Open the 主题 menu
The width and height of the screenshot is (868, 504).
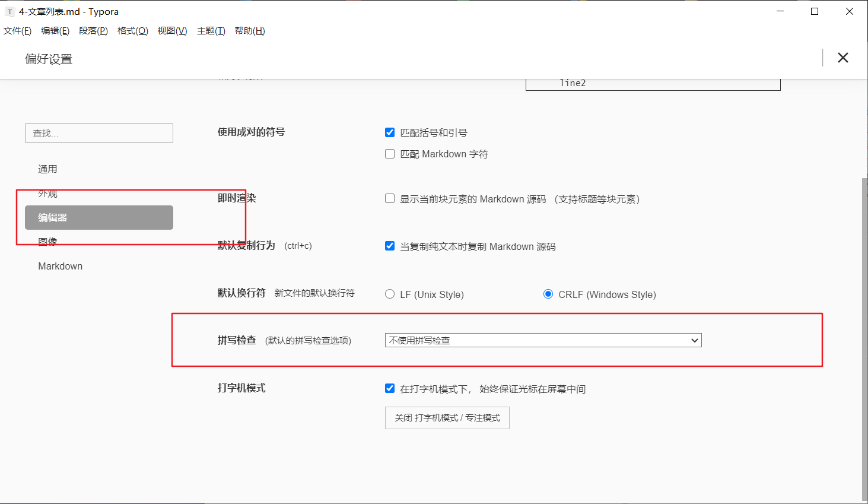coord(211,31)
